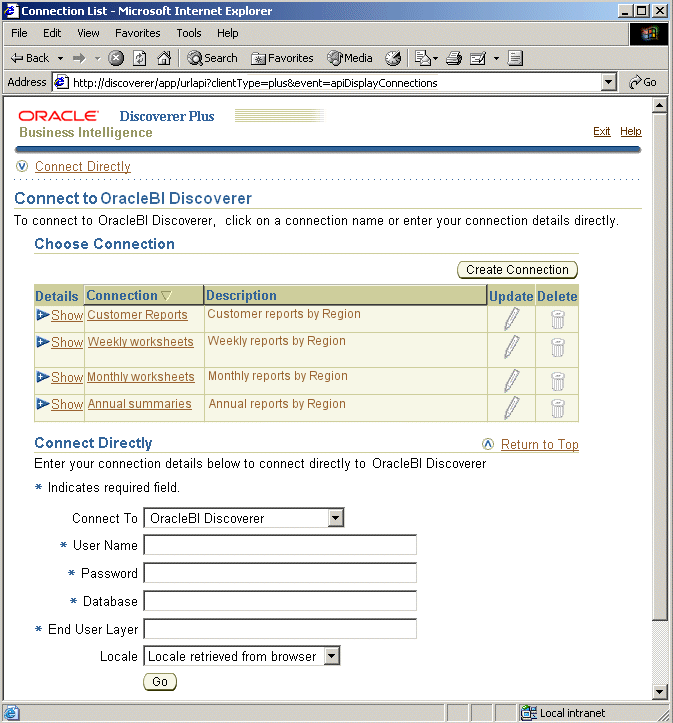This screenshot has height=723, width=673.
Task: Open the Weekly worksheets connection link
Action: (141, 342)
